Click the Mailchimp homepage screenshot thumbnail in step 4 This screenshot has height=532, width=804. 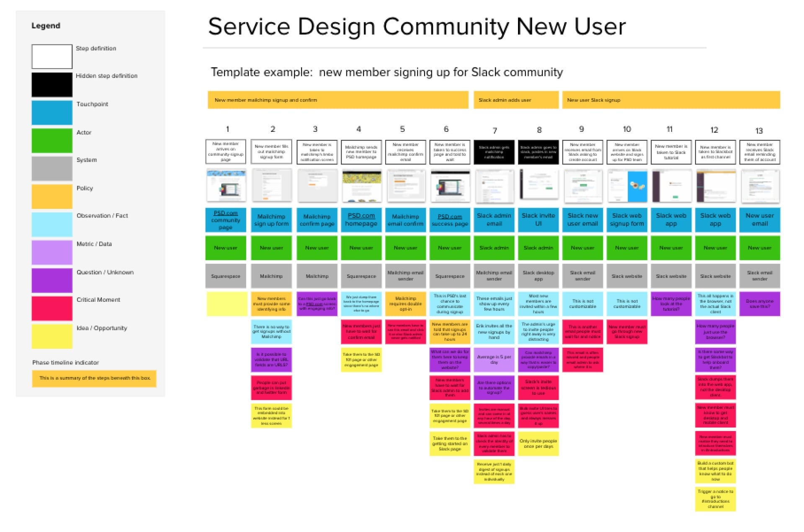pyautogui.click(x=361, y=185)
